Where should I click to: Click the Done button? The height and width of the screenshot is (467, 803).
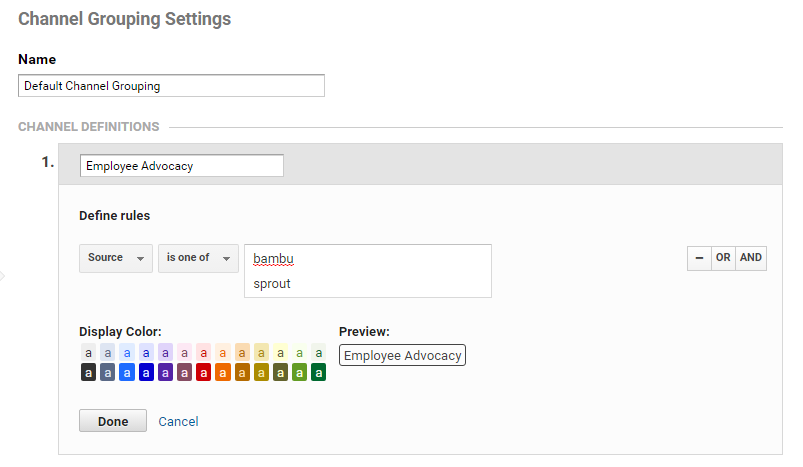tap(113, 421)
